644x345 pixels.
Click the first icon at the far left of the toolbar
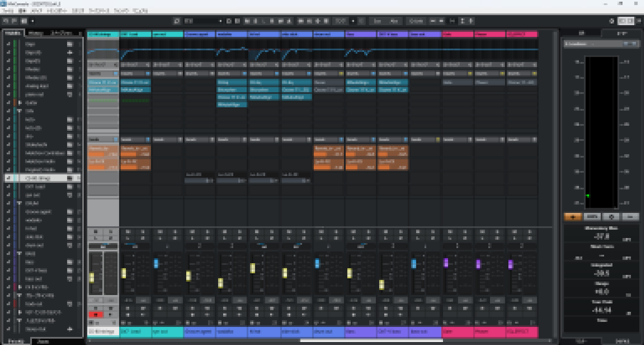click(x=6, y=21)
